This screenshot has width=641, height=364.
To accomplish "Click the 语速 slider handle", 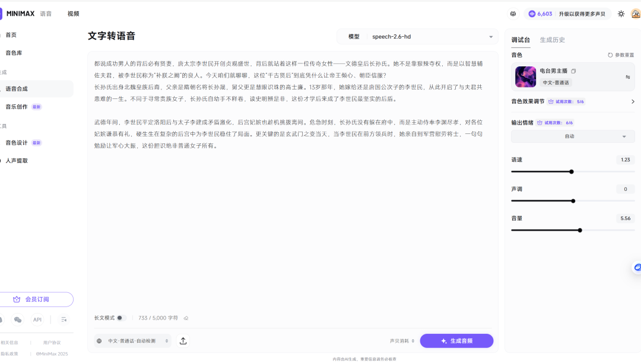I will 572,171.
